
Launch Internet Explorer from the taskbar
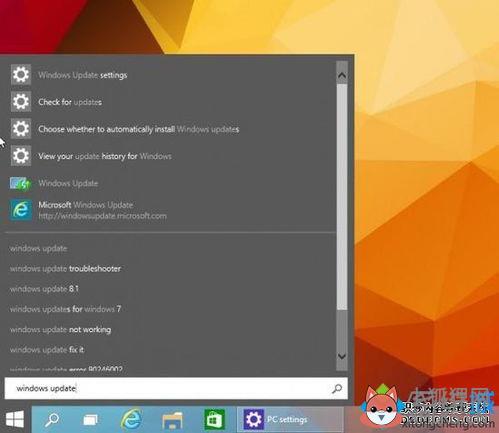click(131, 418)
